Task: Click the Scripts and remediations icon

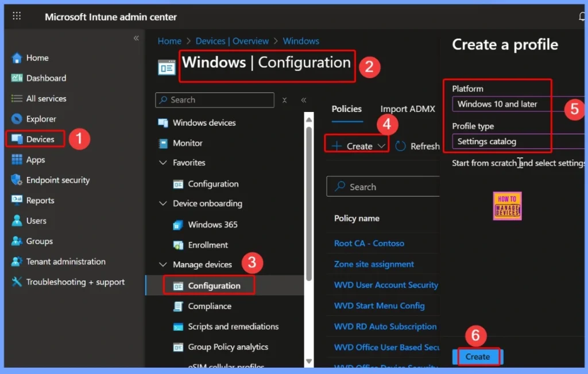Action: click(x=178, y=327)
